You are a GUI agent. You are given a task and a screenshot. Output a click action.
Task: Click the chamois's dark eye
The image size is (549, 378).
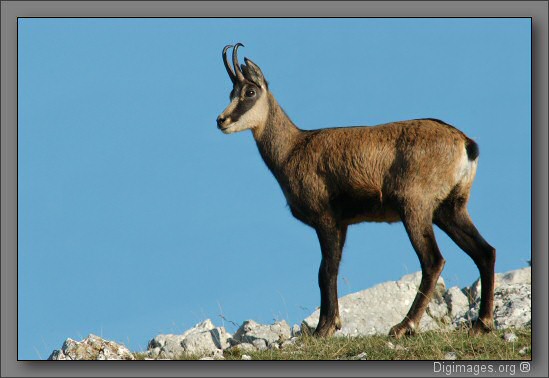250,93
